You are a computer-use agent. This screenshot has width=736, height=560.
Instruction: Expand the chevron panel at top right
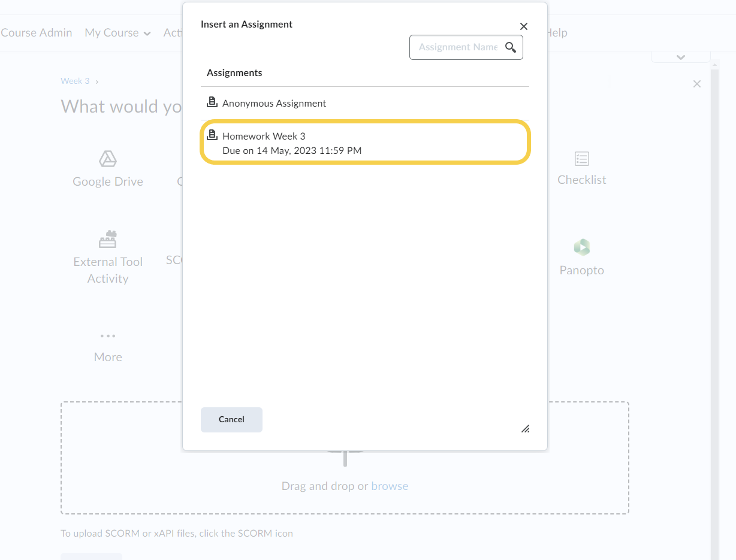click(x=680, y=57)
